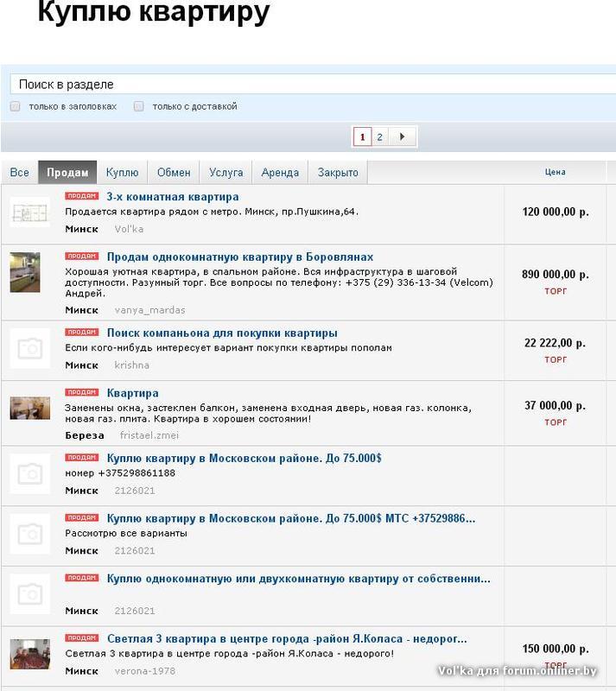Open 'Куплю квартиру в Московском районе. До 75.000$' listing
This screenshot has height=691, width=616.
(x=244, y=458)
